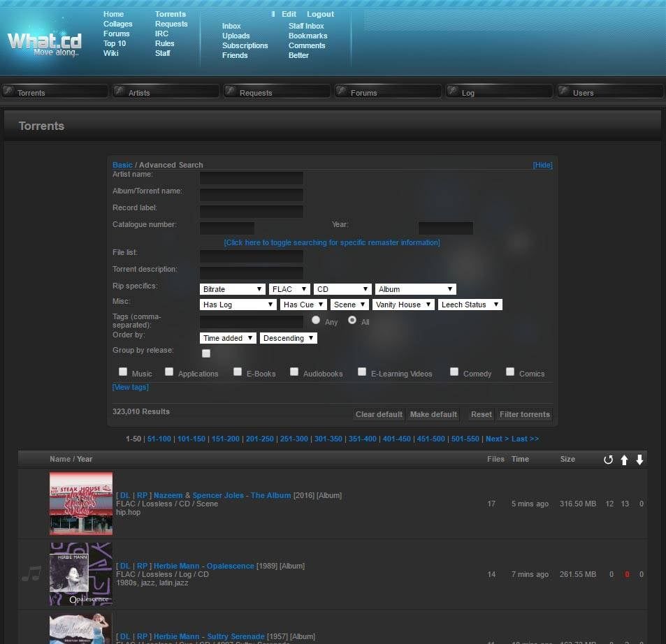Go to Bookmarks in the header menu

307,36
